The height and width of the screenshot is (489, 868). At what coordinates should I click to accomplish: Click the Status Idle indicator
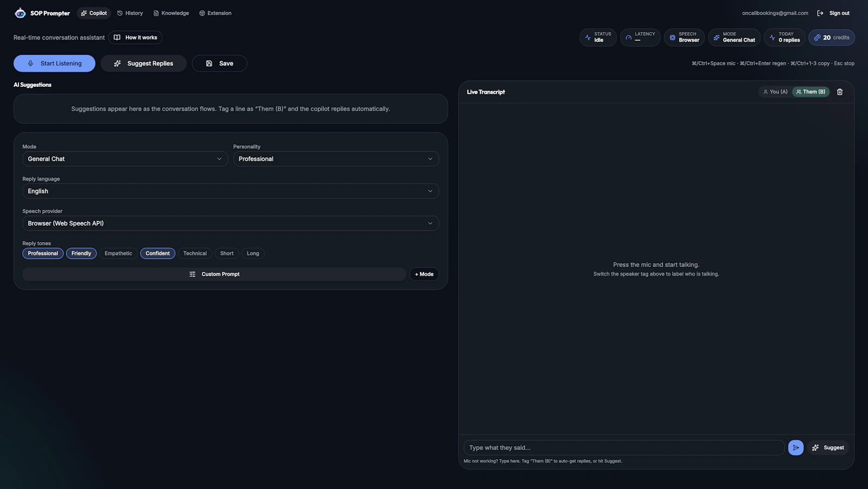pyautogui.click(x=598, y=37)
